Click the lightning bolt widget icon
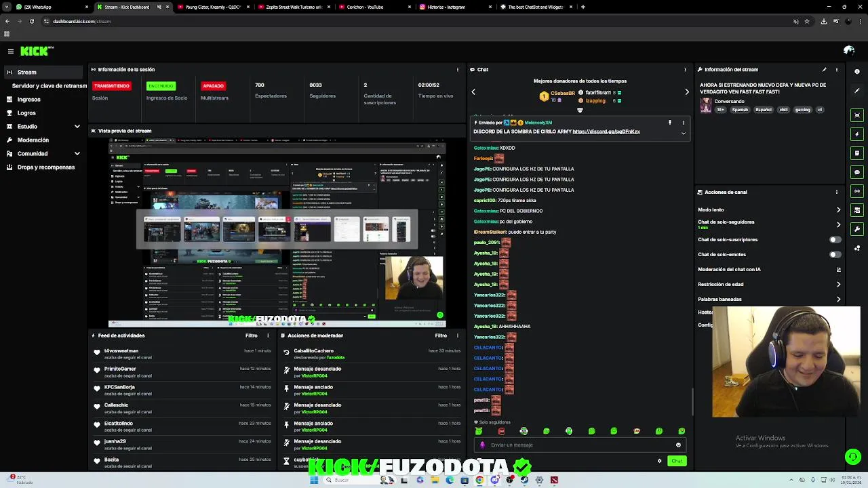The image size is (868, 488). coord(857,134)
